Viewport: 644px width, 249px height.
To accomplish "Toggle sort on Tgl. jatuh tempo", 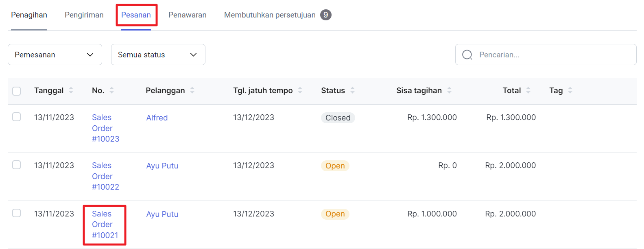I will pos(300,90).
